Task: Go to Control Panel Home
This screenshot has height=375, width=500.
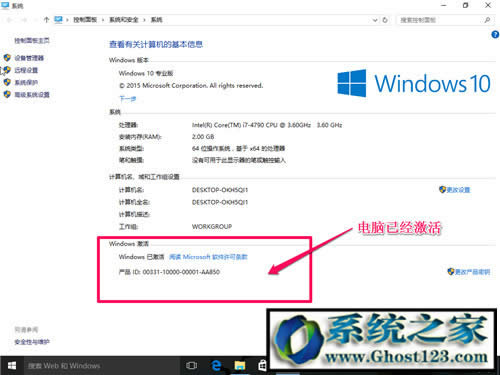Action: pos(32,40)
